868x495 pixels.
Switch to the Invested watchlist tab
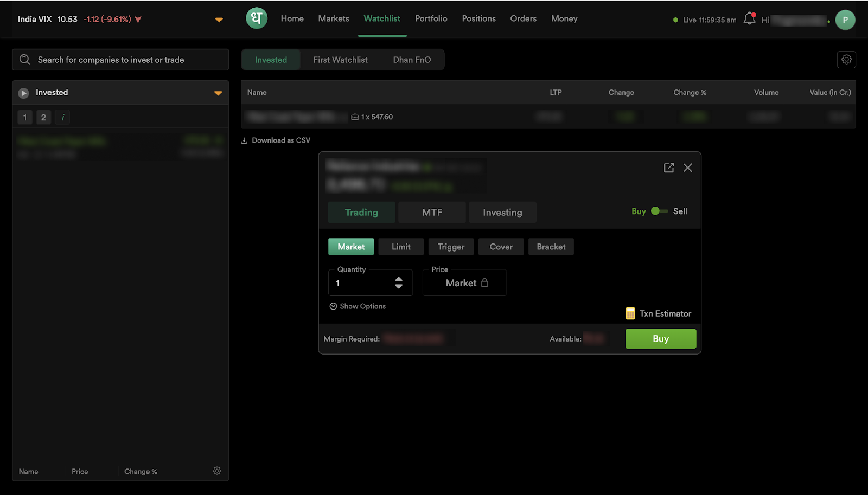[271, 60]
